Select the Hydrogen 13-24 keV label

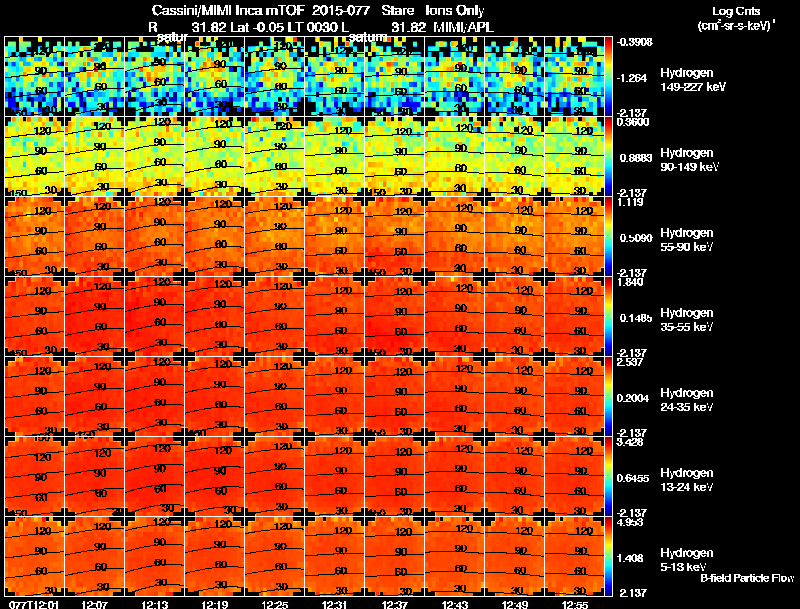pyautogui.click(x=687, y=480)
